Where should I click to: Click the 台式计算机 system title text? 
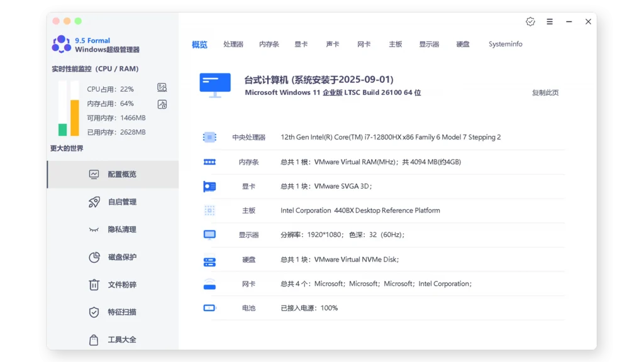[x=319, y=80]
